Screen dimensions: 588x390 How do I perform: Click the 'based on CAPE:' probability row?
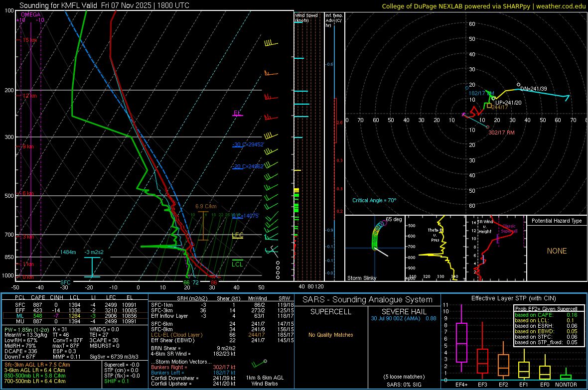[546, 315]
